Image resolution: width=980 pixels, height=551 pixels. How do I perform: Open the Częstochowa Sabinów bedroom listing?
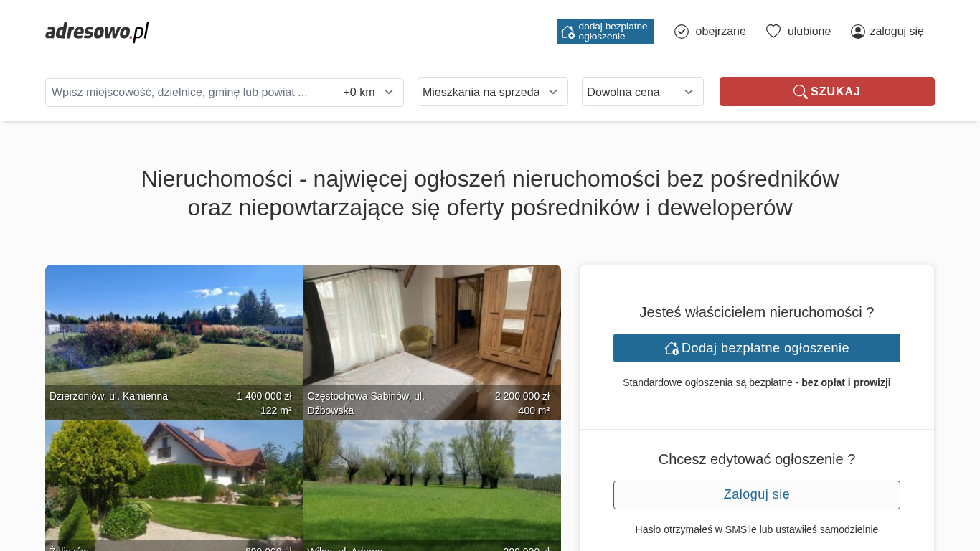click(432, 330)
